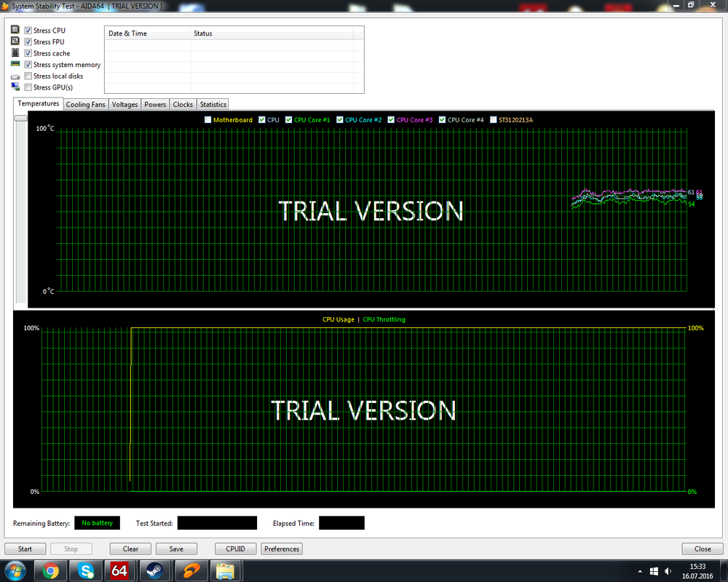Open the taskbar clock showing 15:33

[697, 571]
